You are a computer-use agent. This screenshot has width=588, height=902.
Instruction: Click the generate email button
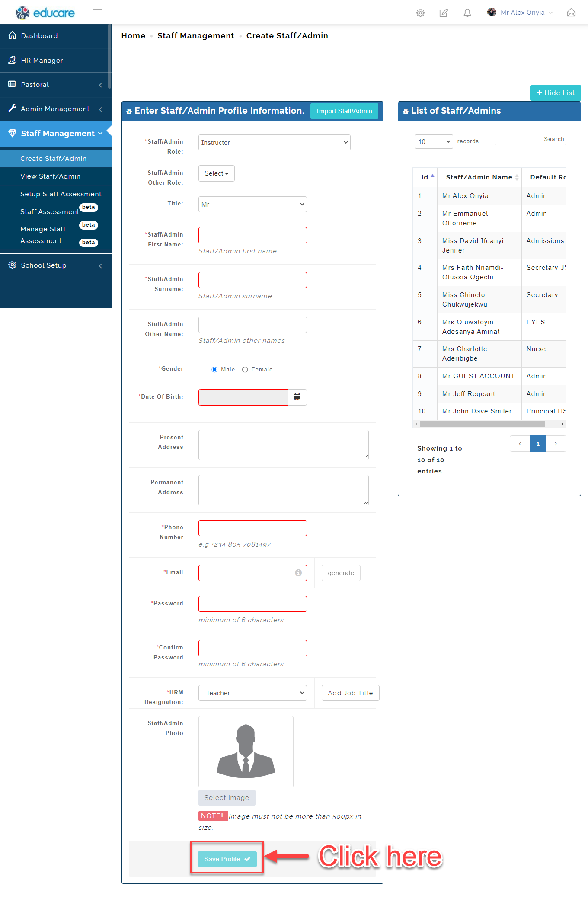(341, 573)
